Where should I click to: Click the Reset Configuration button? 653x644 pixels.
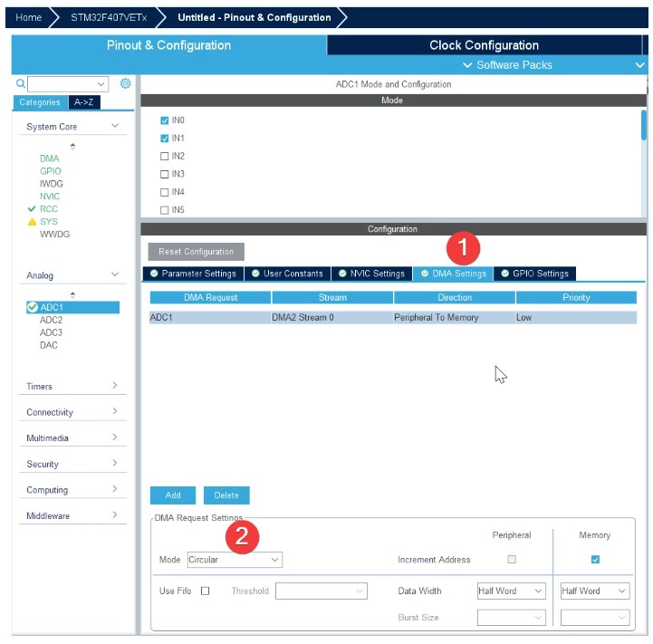pos(197,252)
